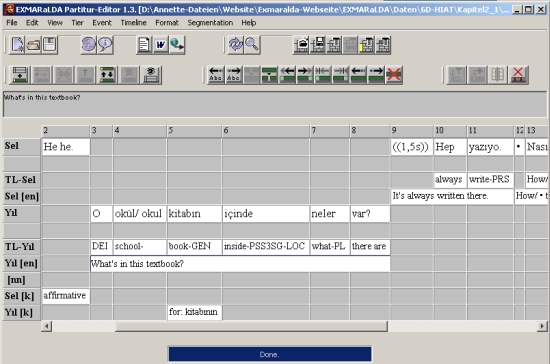
Task: Click the change tier order arrows icon
Action: pos(107,75)
